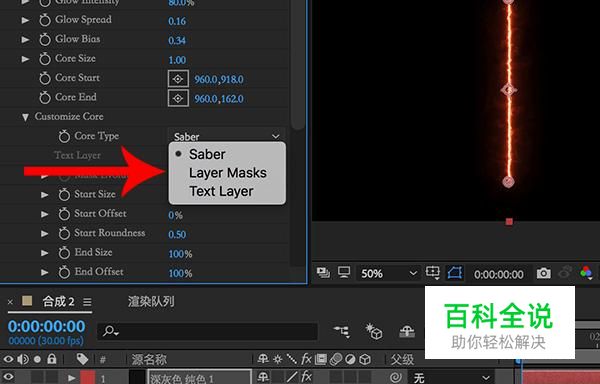The image size is (600, 384).
Task: Expand the Glow Bias property
Action: [25, 39]
